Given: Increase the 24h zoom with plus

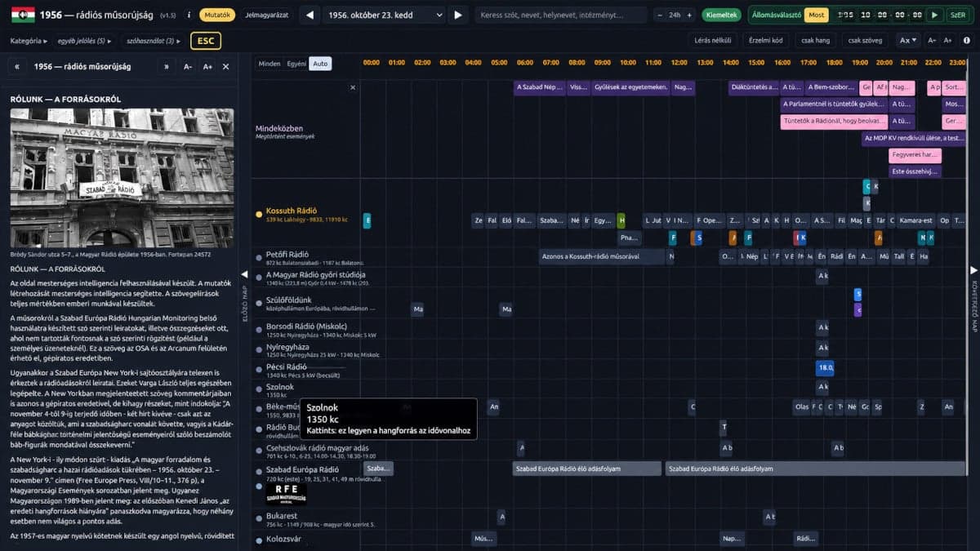Looking at the screenshot, I should pos(690,15).
